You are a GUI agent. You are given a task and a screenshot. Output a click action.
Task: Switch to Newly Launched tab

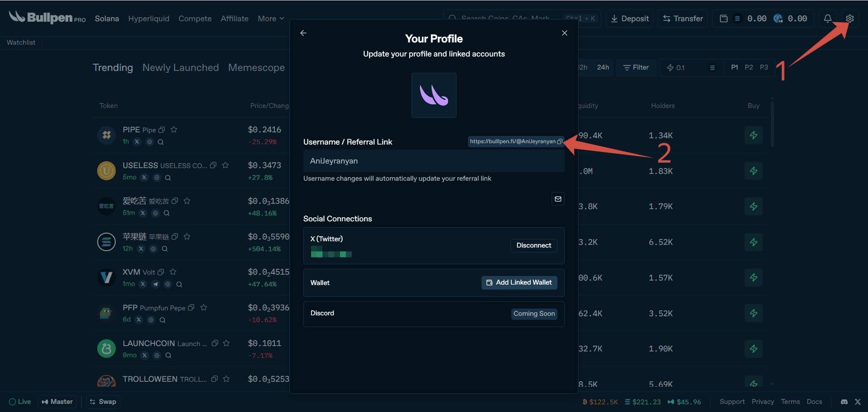pos(180,67)
